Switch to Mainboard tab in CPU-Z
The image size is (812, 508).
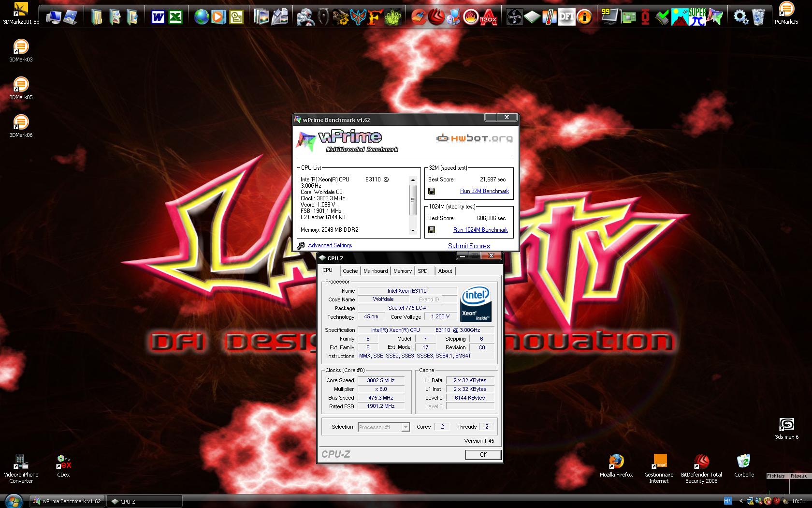point(376,271)
